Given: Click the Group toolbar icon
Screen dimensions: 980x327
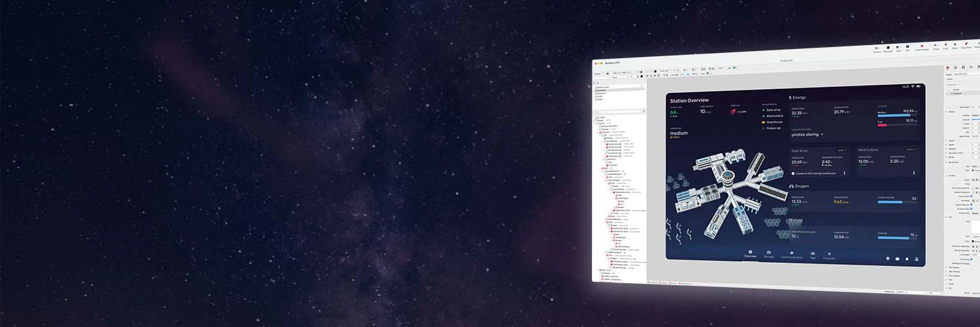Looking at the screenshot, I should (x=936, y=46).
